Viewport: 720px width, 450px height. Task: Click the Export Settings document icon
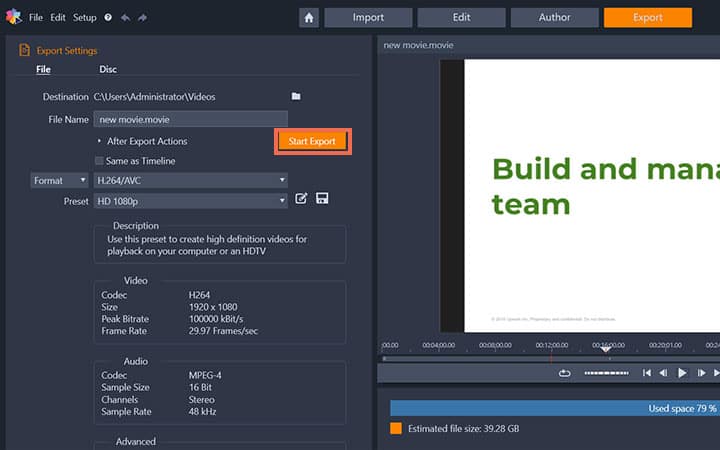point(24,50)
